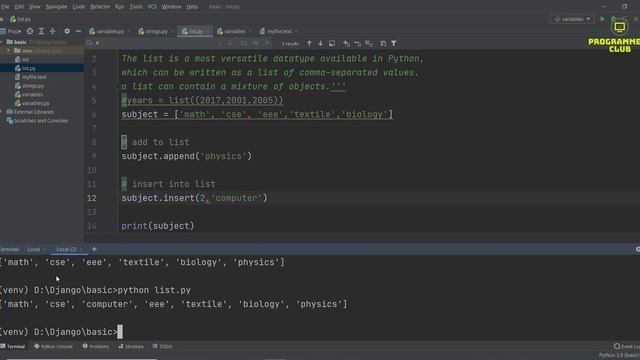Click select all occurrences icon
Image resolution: width=640 pixels, height=360 pixels.
click(x=369, y=43)
